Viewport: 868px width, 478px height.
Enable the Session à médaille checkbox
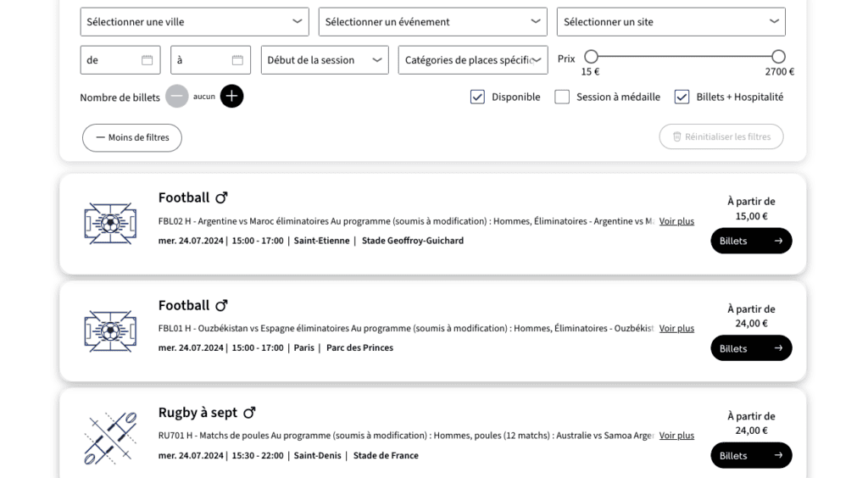562,97
